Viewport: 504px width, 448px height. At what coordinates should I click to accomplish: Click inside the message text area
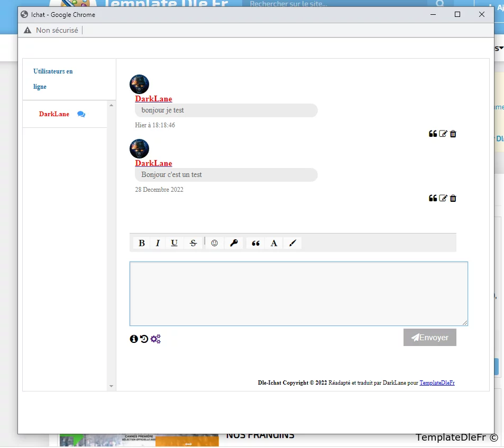298,293
